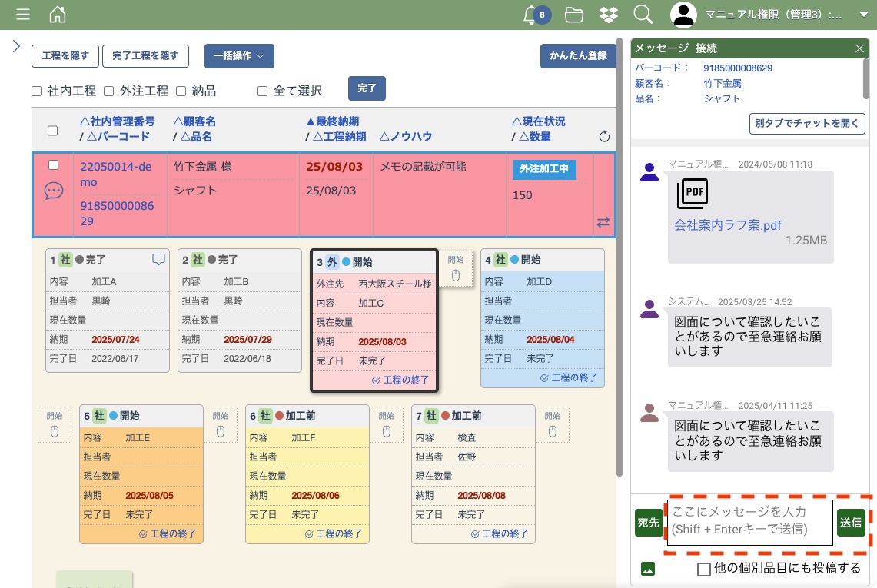Click the かんたん登録 button
This screenshot has width=877, height=588.
tap(578, 56)
